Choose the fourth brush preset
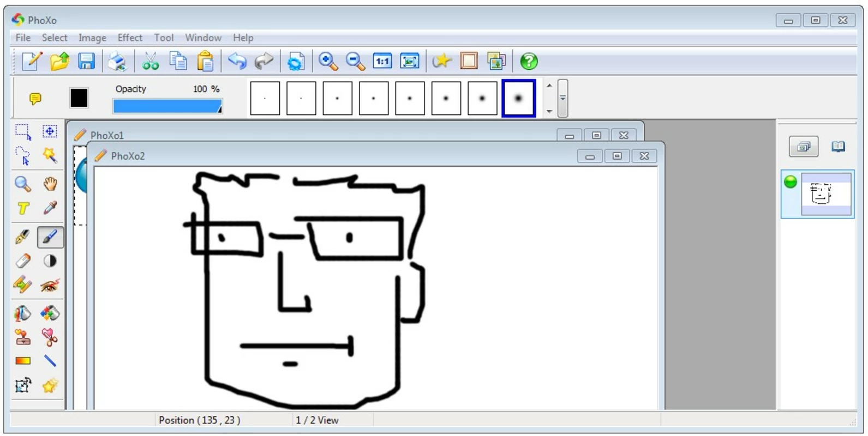Image resolution: width=868 pixels, height=436 pixels. click(373, 98)
